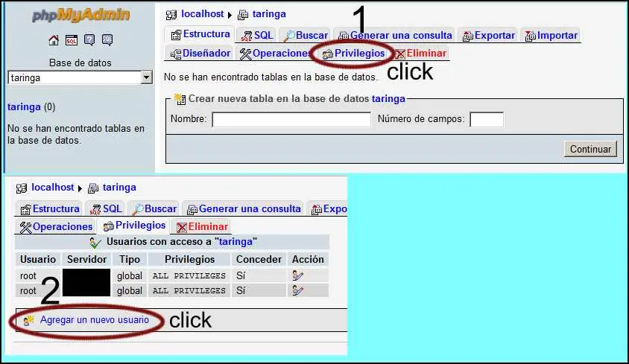Click Agregar un nuevo usuario link
This screenshot has width=629, height=364.
coord(94,320)
